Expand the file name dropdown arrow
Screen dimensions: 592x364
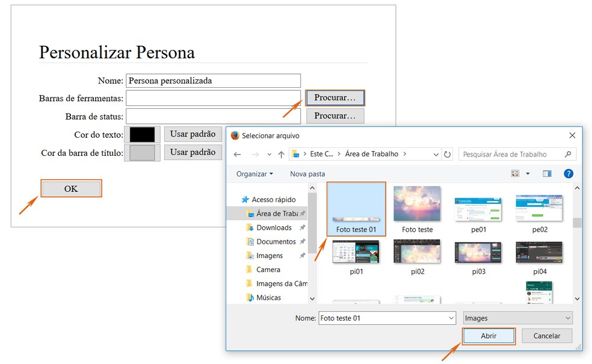tap(451, 318)
